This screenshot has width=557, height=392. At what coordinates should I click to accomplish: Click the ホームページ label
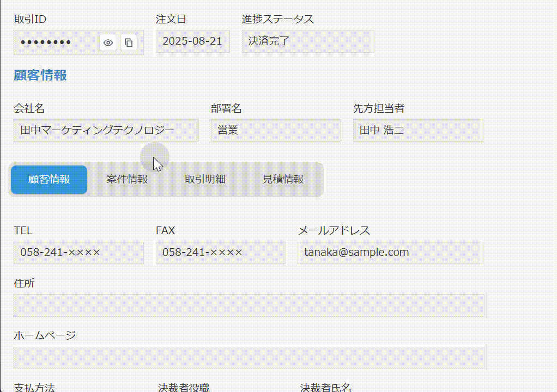(45, 335)
